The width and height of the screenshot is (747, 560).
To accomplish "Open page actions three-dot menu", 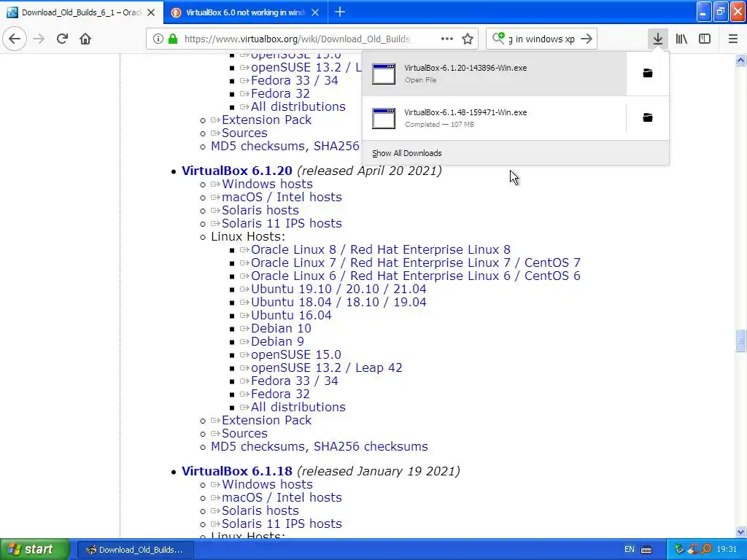I will tap(447, 39).
